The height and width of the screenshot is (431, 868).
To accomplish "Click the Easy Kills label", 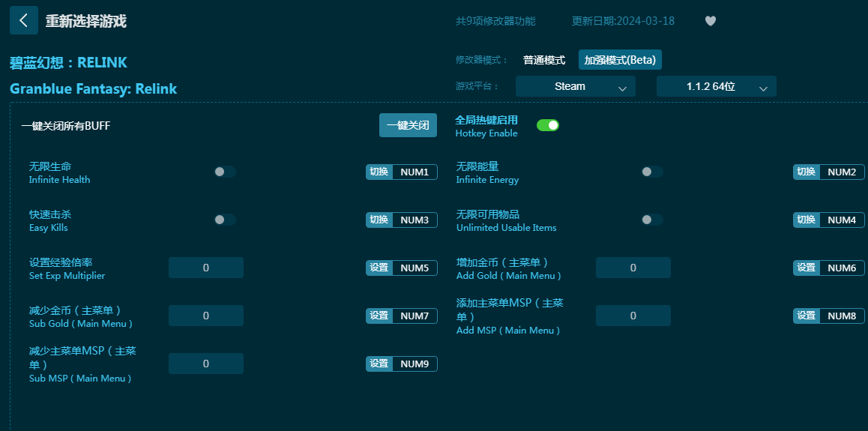I will [48, 227].
